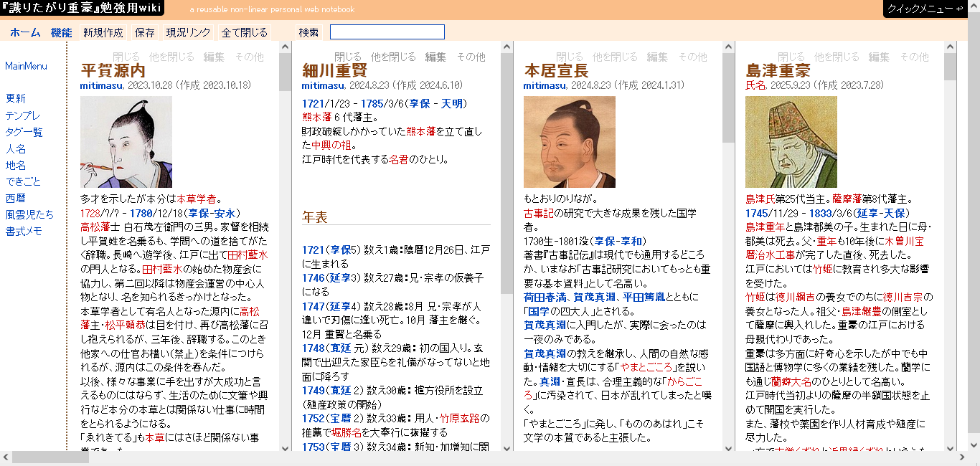View the 人名 index from the sidebar
Image resolution: width=980 pixels, height=466 pixels.
pos(18,150)
